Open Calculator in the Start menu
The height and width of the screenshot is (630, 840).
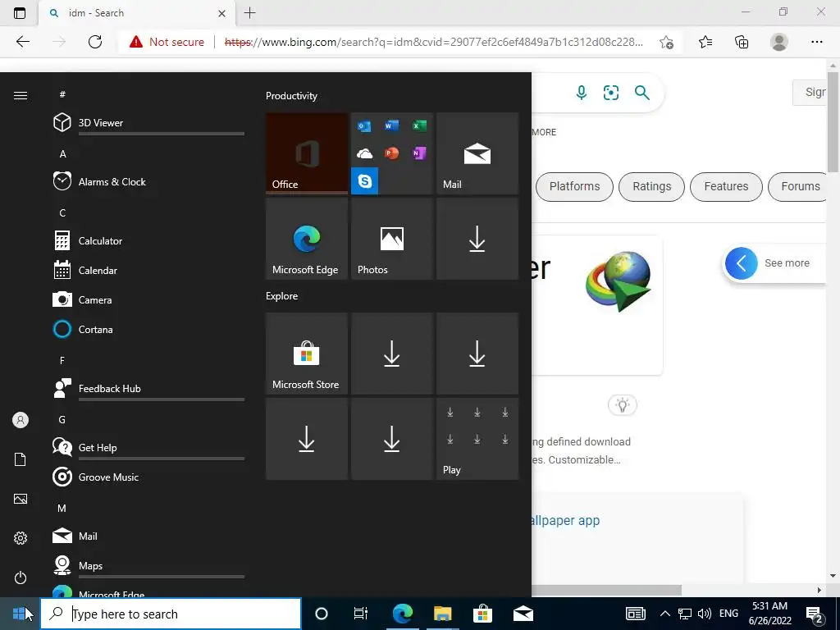pos(148,241)
